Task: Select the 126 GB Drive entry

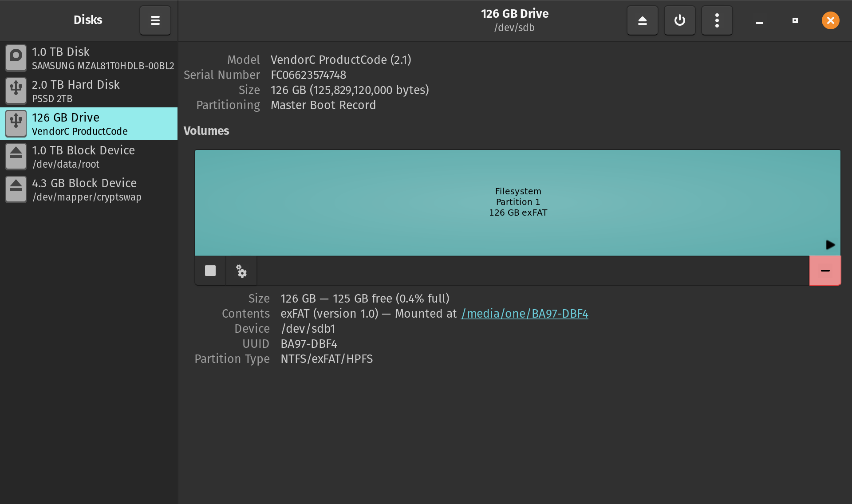Action: click(x=102, y=124)
